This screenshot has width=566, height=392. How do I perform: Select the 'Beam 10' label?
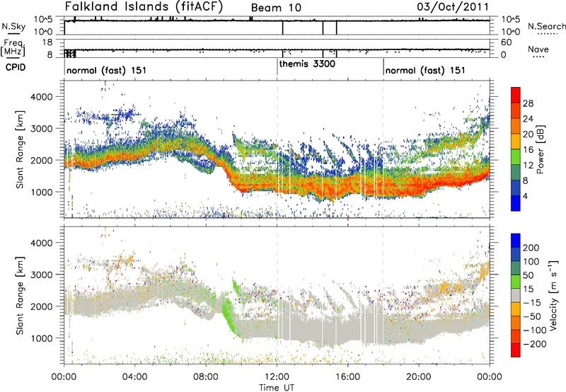point(276,8)
